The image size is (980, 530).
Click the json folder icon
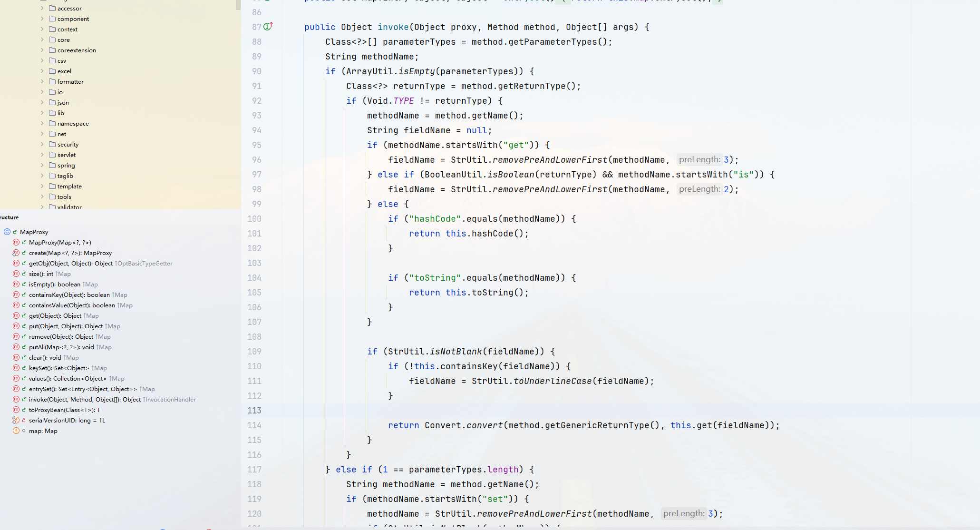[52, 102]
